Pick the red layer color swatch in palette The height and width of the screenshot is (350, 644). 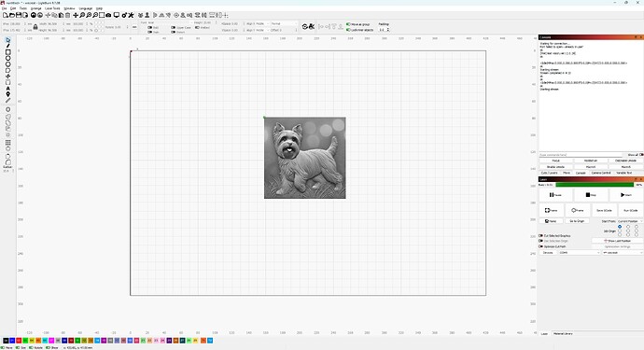(x=19, y=341)
